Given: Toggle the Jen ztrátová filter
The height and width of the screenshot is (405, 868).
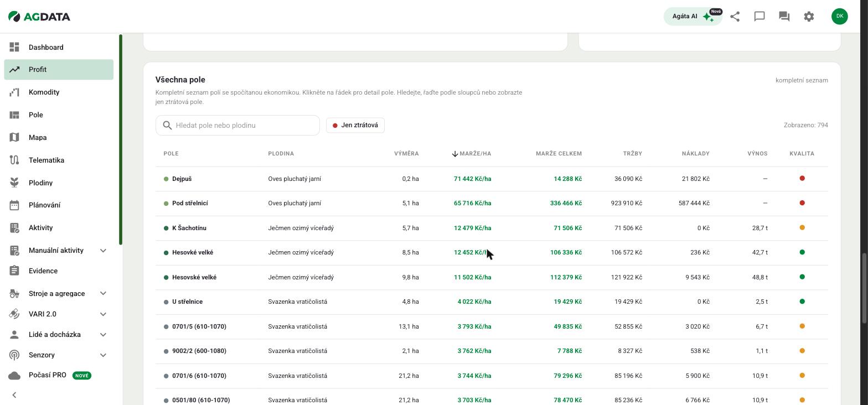Looking at the screenshot, I should coord(355,125).
